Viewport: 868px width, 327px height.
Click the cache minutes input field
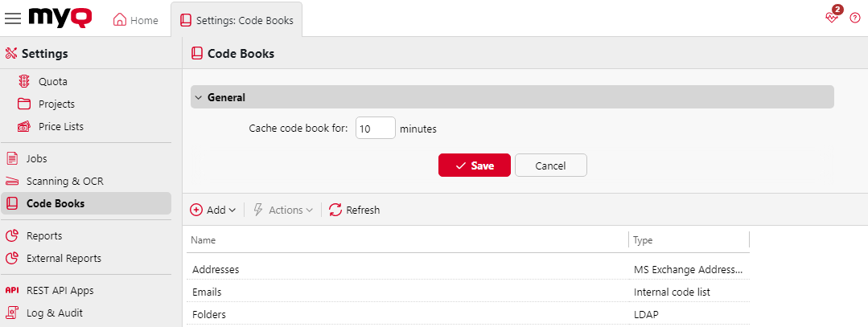[x=375, y=128]
